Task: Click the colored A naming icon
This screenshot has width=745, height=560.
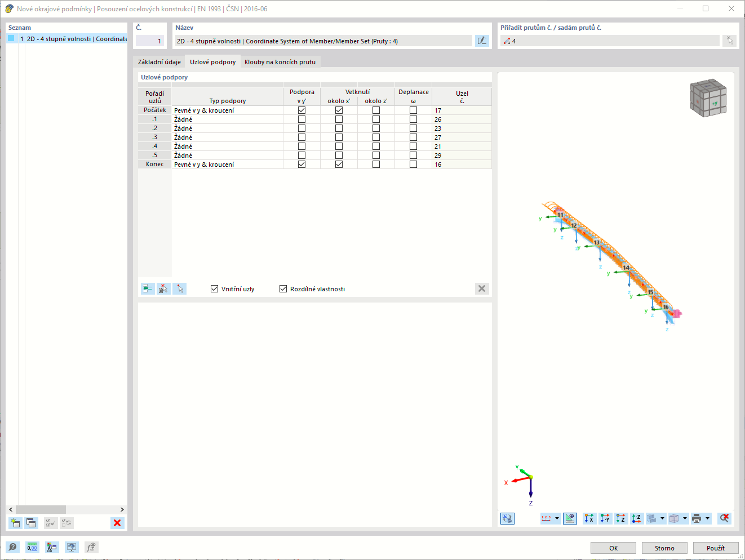Action: pos(52,547)
